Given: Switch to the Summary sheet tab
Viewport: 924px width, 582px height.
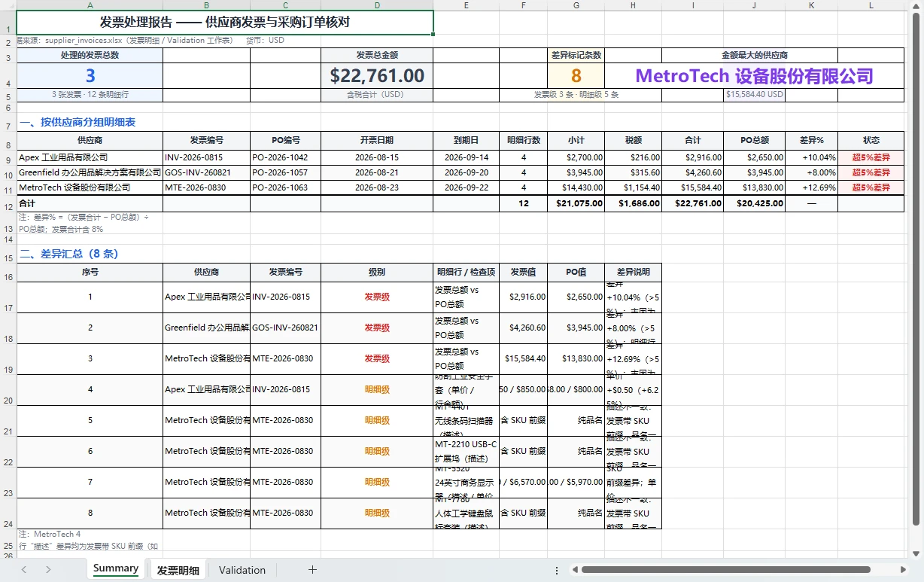Looking at the screenshot, I should (x=116, y=568).
